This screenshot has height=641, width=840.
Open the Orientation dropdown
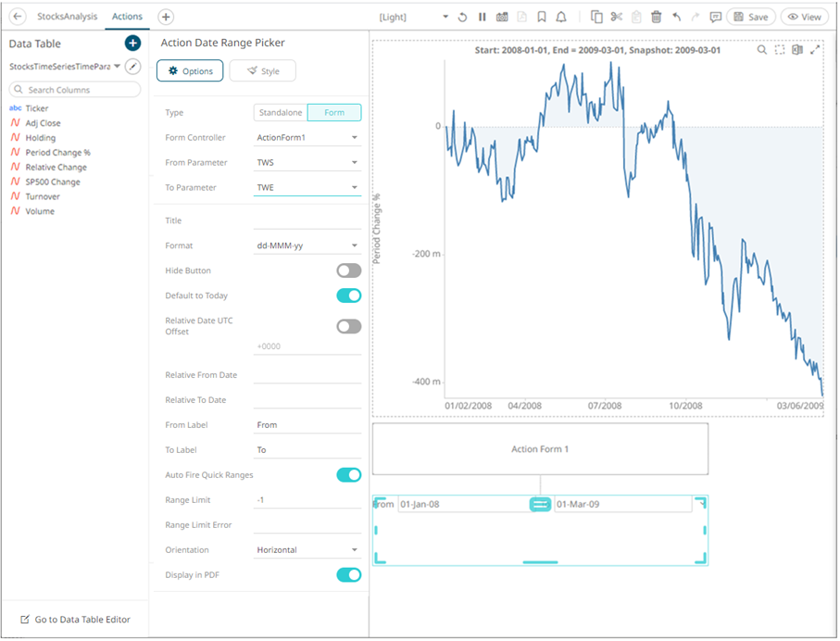coord(307,550)
